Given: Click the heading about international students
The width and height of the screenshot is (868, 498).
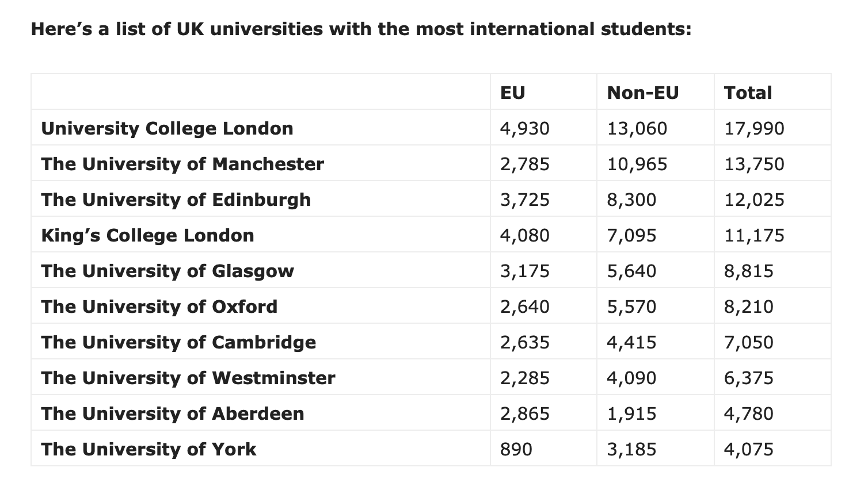Looking at the screenshot, I should coord(361,29).
